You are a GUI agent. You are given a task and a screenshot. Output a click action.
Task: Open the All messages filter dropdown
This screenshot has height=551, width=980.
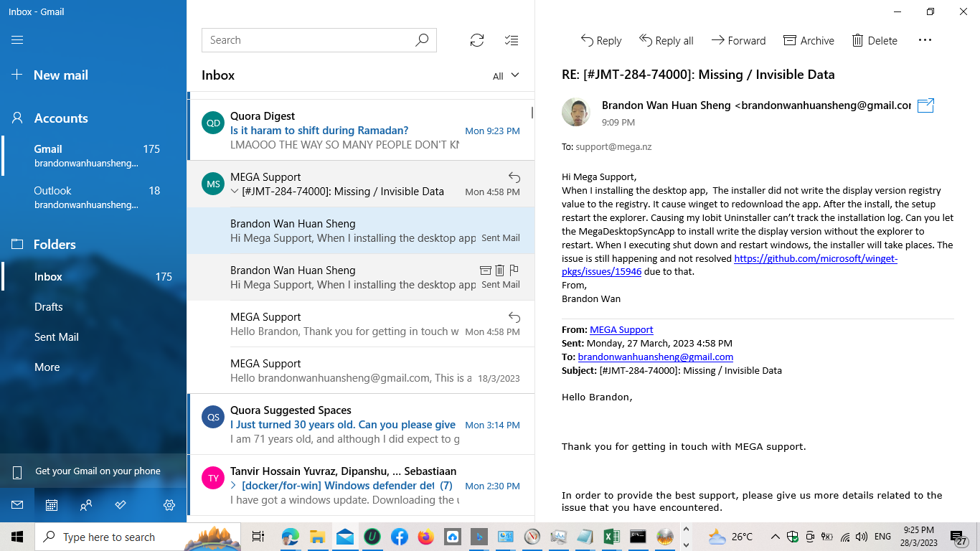[507, 75]
